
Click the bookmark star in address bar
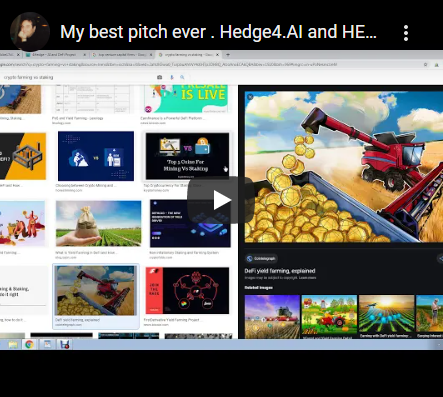pyautogui.click(x=425, y=65)
